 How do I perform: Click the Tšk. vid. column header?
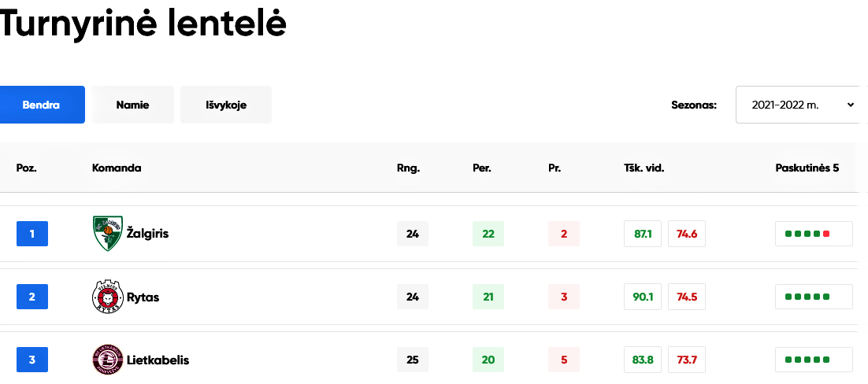click(x=644, y=168)
